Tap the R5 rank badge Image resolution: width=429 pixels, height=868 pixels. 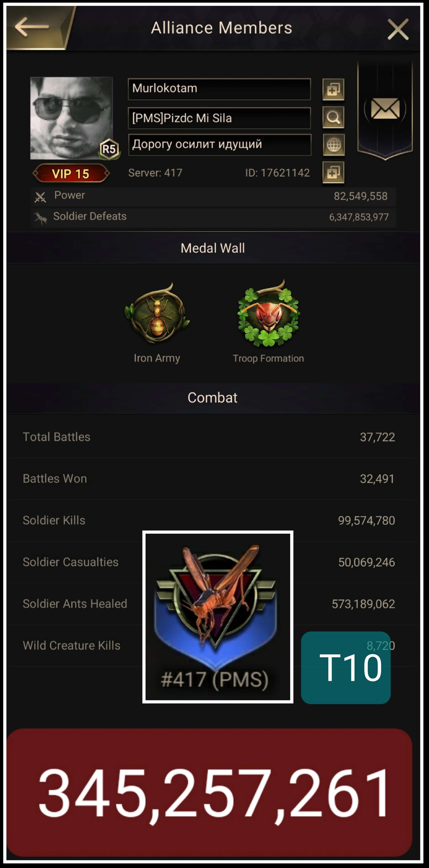(109, 149)
